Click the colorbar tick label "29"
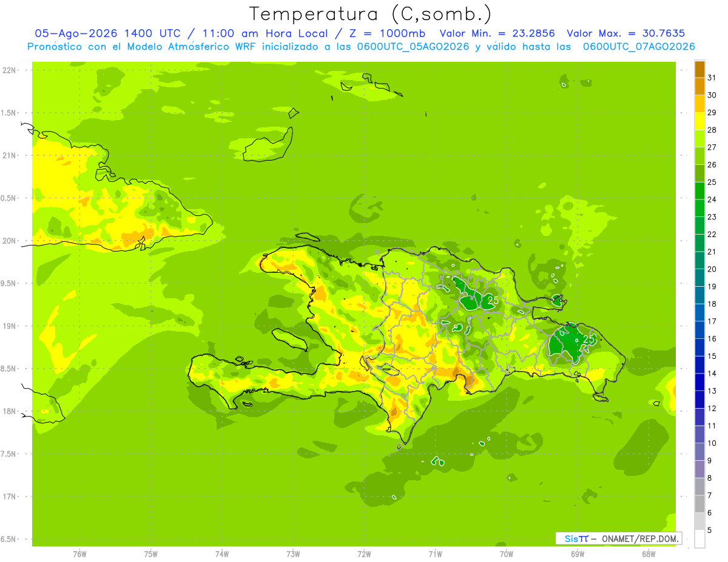The width and height of the screenshot is (728, 562). 712,112
